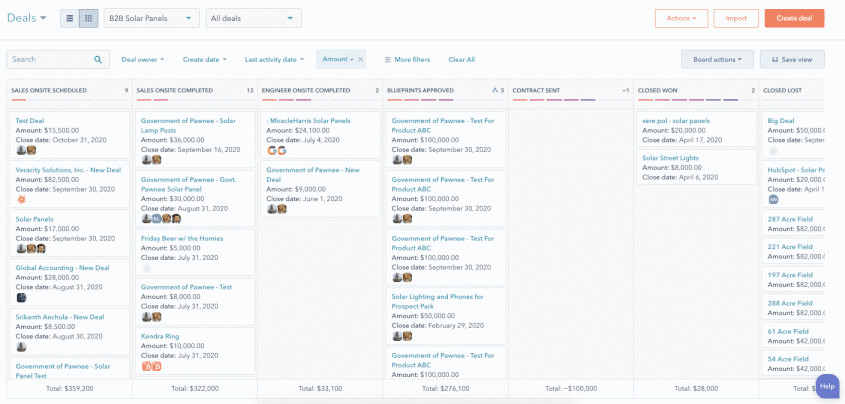This screenshot has height=404, width=845.
Task: Open the Global Accounting - New Deal link
Action: point(63,268)
